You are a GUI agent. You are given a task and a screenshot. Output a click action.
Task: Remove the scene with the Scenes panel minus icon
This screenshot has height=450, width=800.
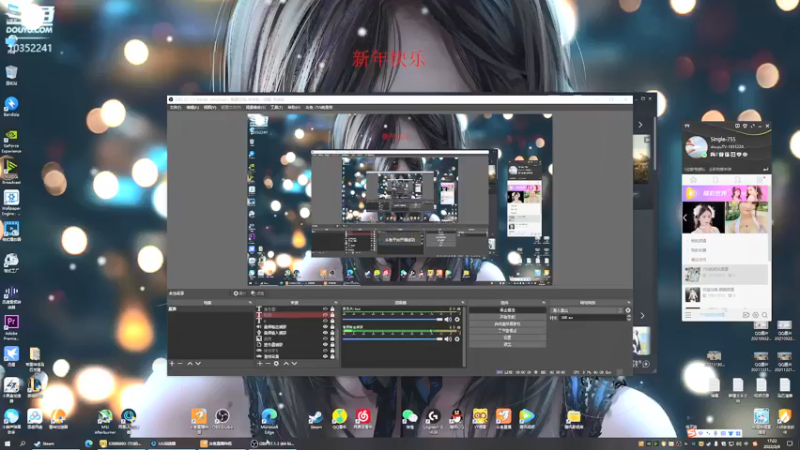[x=180, y=364]
